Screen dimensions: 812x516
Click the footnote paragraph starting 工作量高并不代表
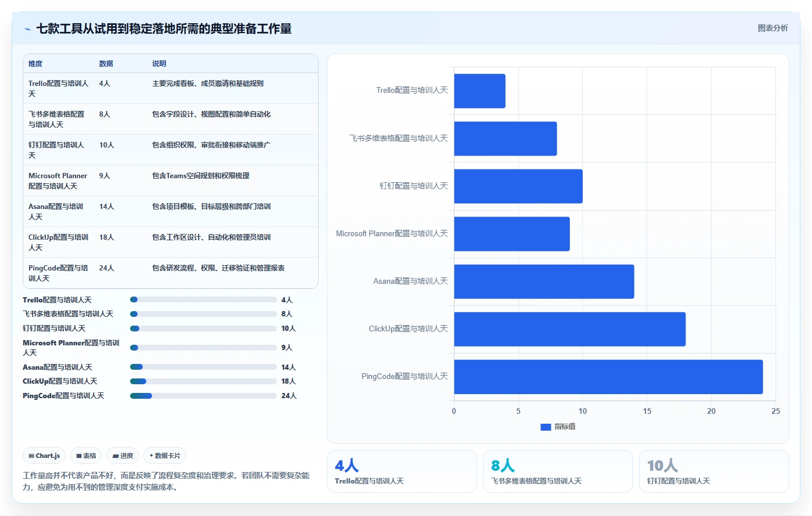click(x=167, y=481)
